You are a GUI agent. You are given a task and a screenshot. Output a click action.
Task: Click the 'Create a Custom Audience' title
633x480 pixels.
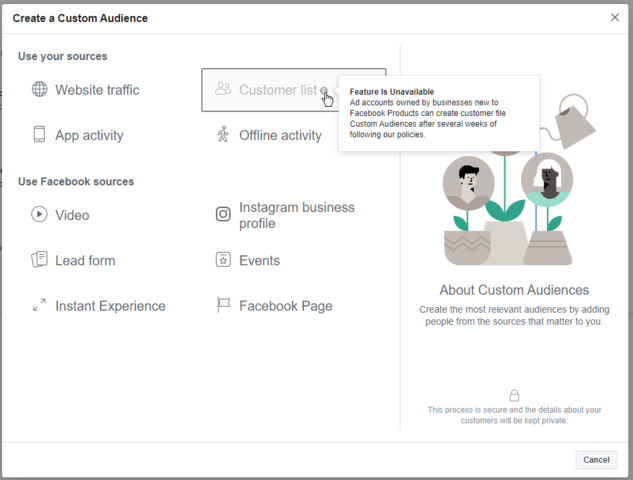pos(80,18)
